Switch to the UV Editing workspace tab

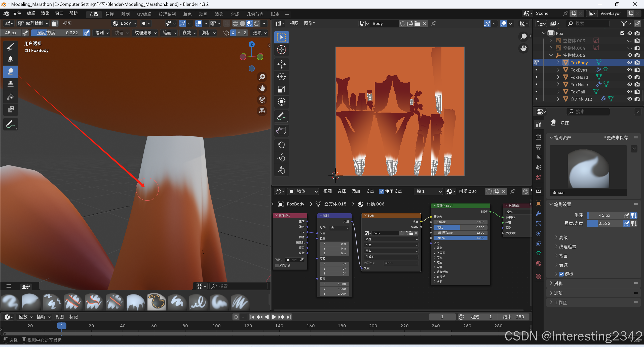(144, 14)
